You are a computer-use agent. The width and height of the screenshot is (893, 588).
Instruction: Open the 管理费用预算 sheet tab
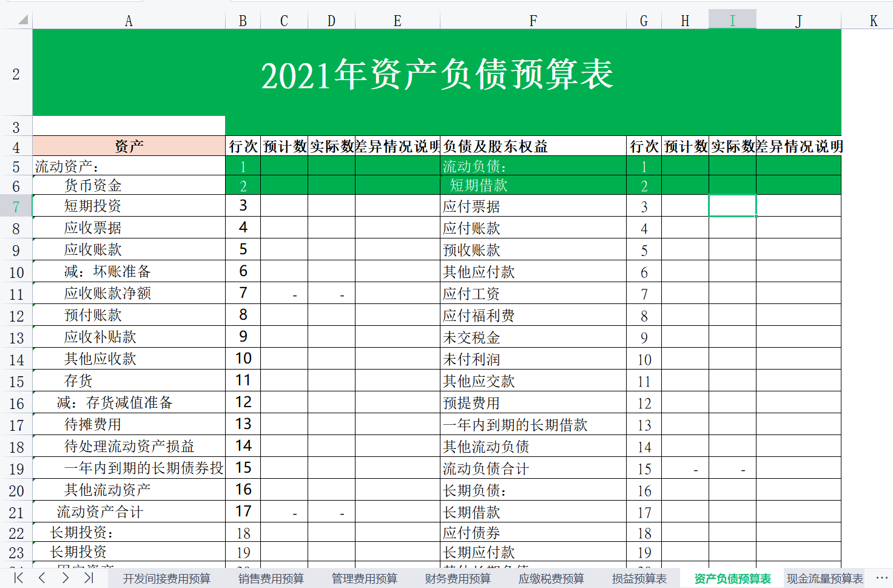tap(365, 579)
